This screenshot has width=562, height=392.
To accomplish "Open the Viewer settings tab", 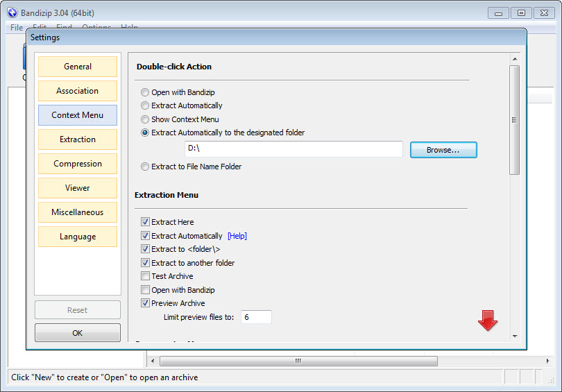I will [x=78, y=188].
